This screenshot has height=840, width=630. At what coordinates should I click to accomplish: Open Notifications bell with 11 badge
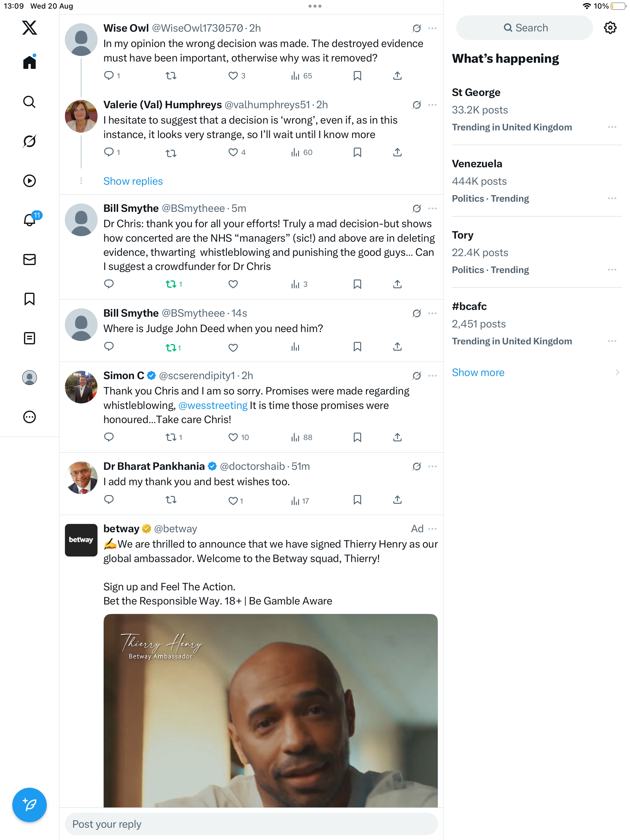click(x=29, y=220)
